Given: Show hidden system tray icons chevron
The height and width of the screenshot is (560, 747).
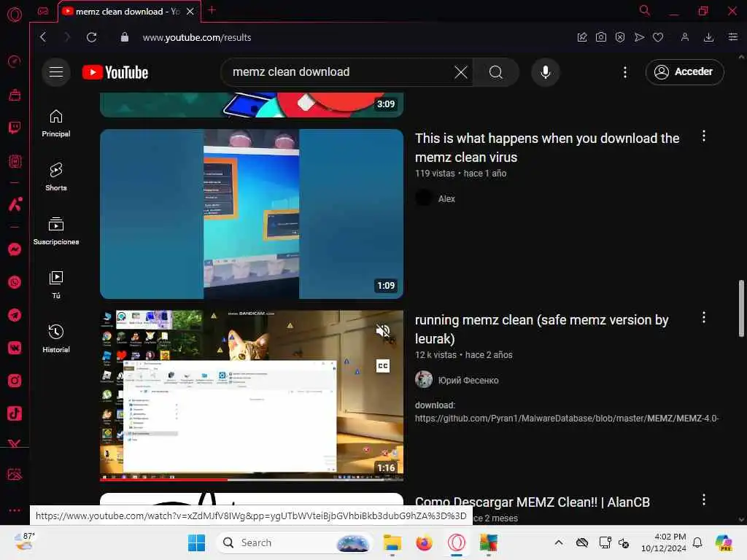Looking at the screenshot, I should (x=559, y=542).
